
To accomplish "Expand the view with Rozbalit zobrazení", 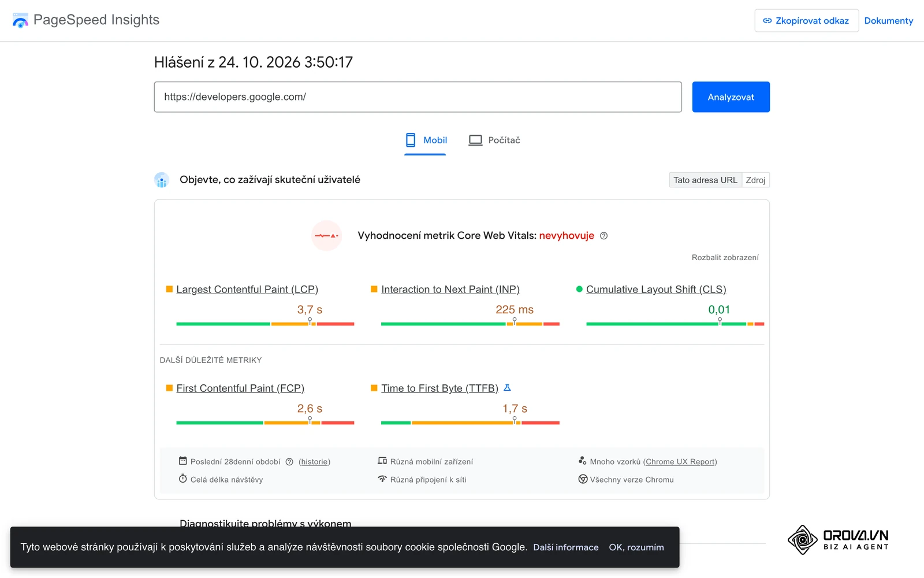I will pyautogui.click(x=725, y=258).
